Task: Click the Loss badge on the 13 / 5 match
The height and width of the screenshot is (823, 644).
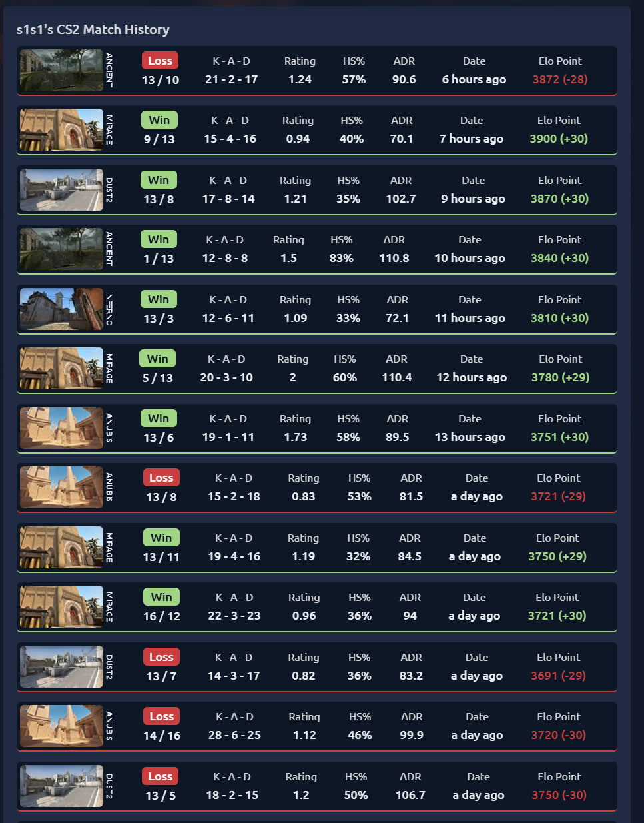Action: pos(160,776)
